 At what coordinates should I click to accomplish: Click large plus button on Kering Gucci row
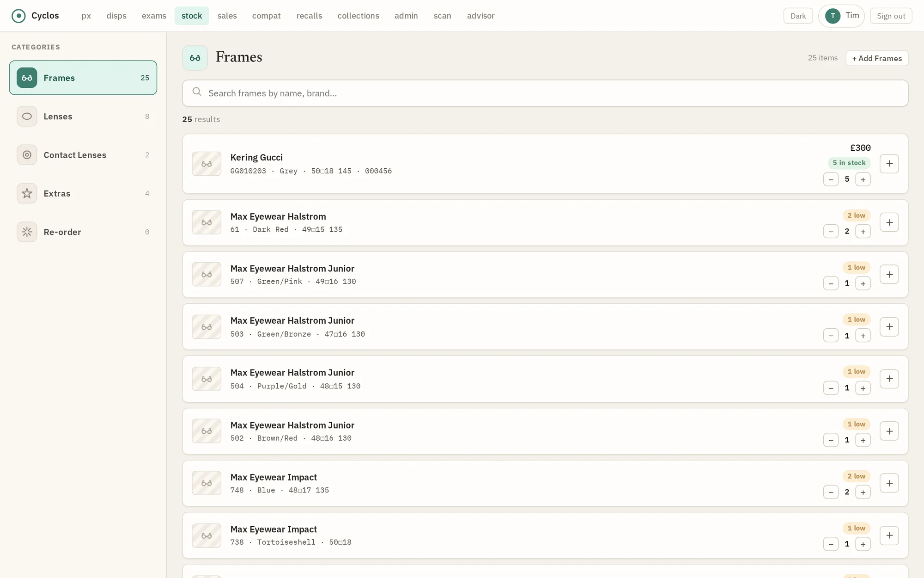(x=889, y=164)
